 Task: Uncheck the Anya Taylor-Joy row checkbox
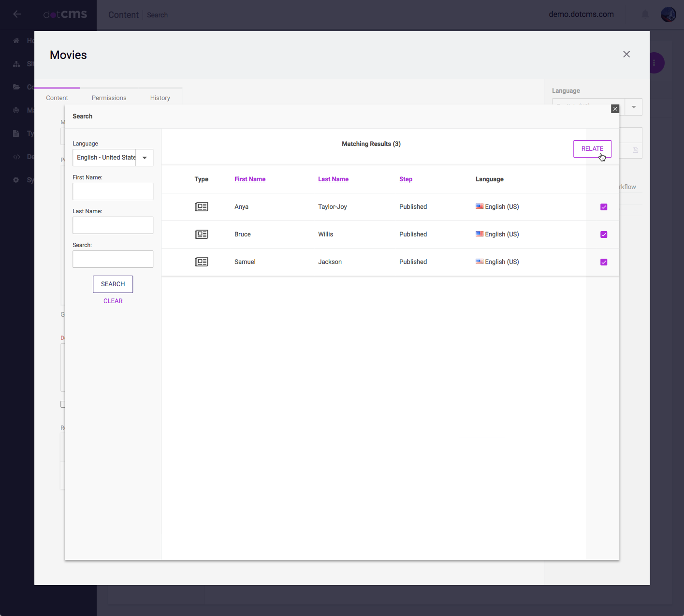(x=604, y=207)
